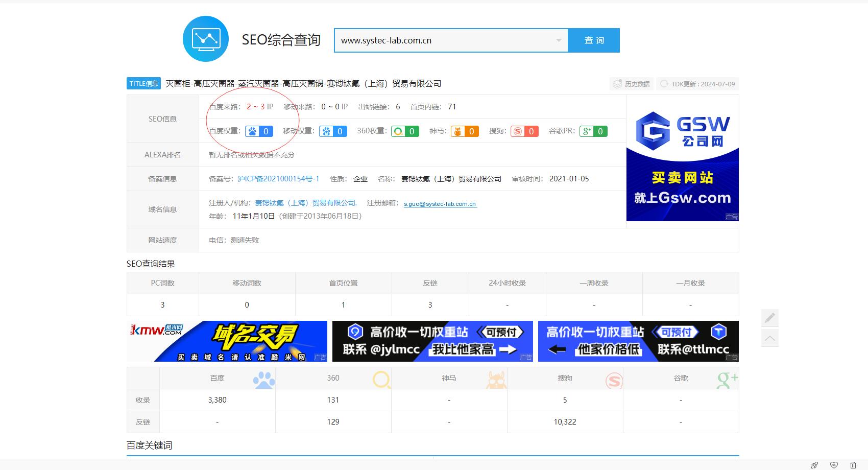Click the 一周收录 column header

coord(594,283)
